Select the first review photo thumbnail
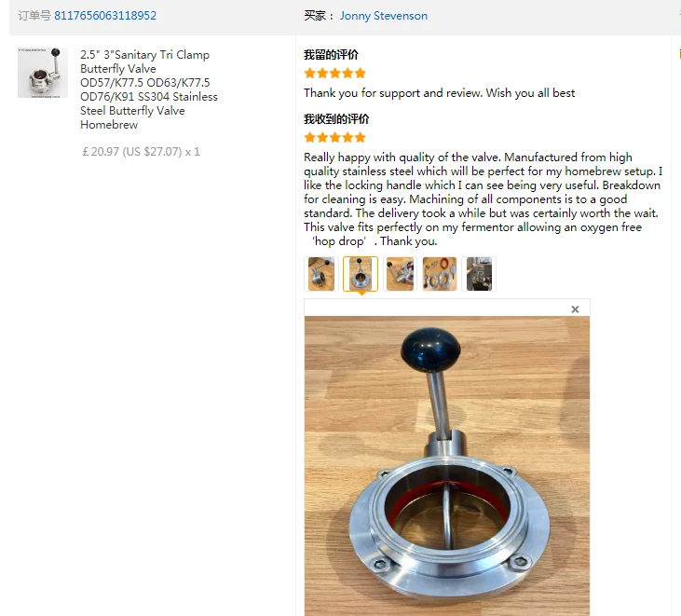This screenshot has height=616, width=681. coord(321,274)
